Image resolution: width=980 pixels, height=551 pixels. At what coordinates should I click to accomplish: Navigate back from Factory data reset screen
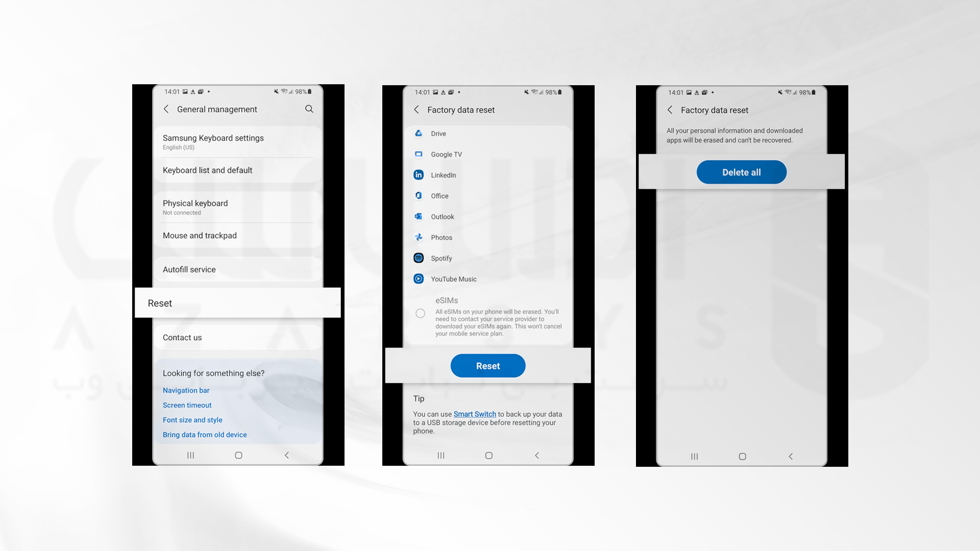(x=418, y=110)
